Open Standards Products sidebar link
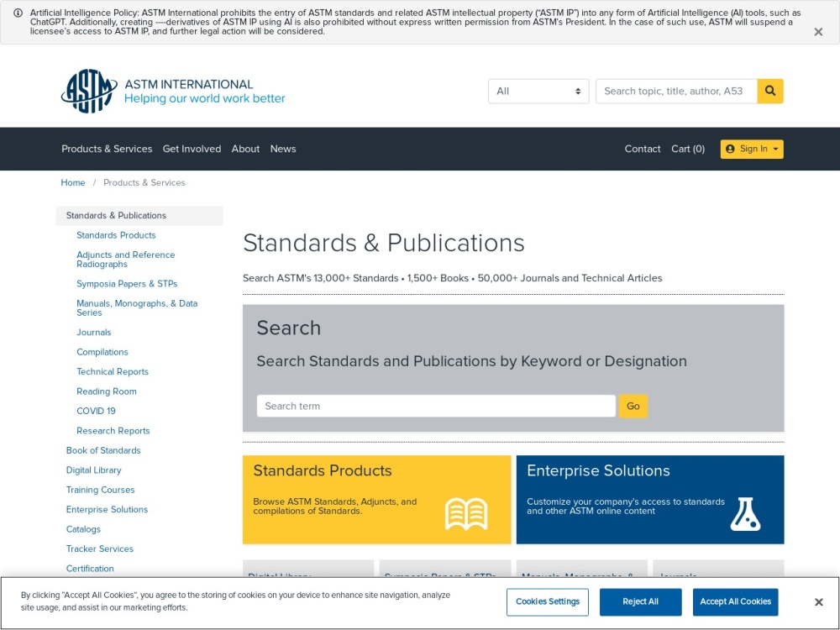 click(x=116, y=235)
